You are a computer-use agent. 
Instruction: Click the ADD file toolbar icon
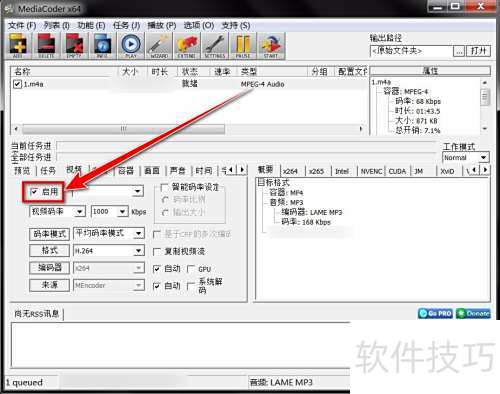pos(18,46)
